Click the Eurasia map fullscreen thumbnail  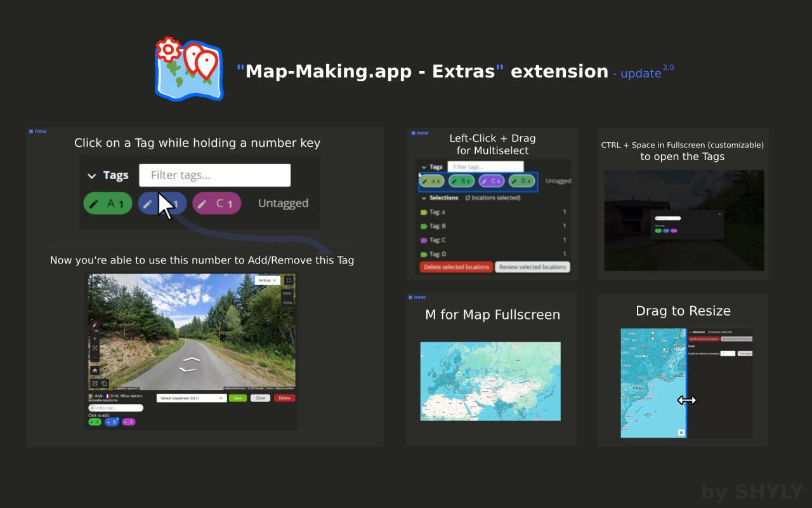[490, 381]
